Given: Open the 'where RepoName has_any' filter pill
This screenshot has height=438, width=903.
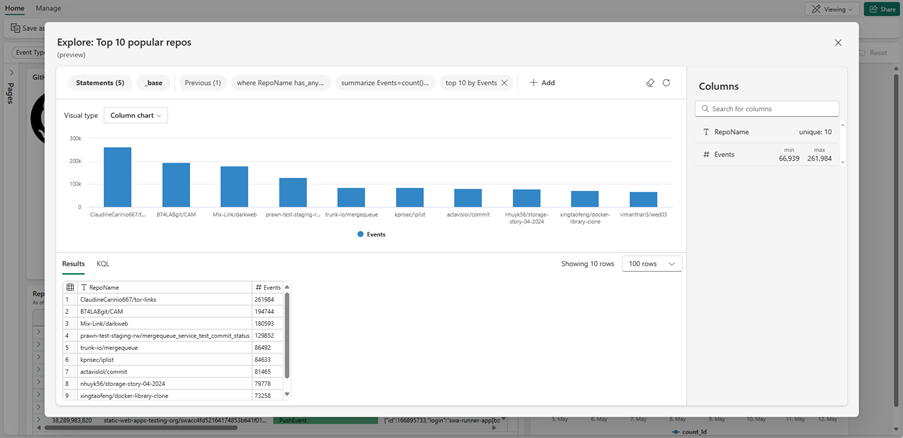Looking at the screenshot, I should (x=281, y=83).
